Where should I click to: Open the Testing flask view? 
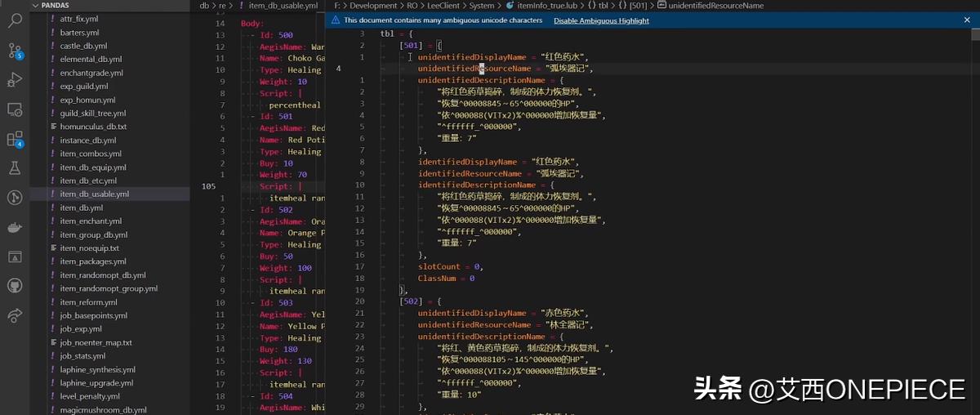(15, 168)
